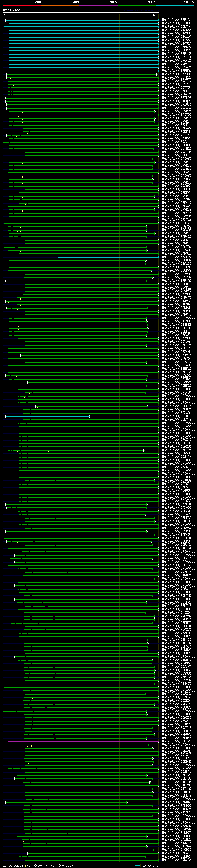The image size is (197, 868).
Task: Click the UniRef100_O49133 label
Action: [x=176, y=264]
